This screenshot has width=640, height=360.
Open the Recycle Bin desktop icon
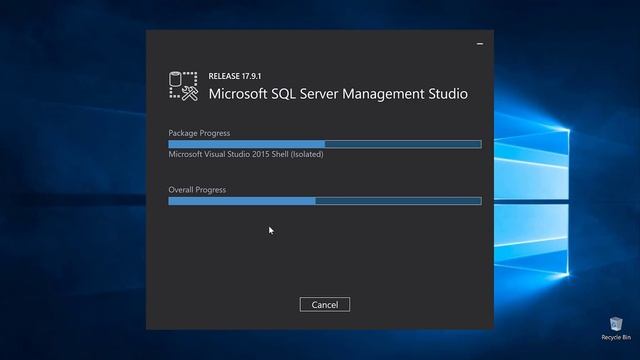616,328
